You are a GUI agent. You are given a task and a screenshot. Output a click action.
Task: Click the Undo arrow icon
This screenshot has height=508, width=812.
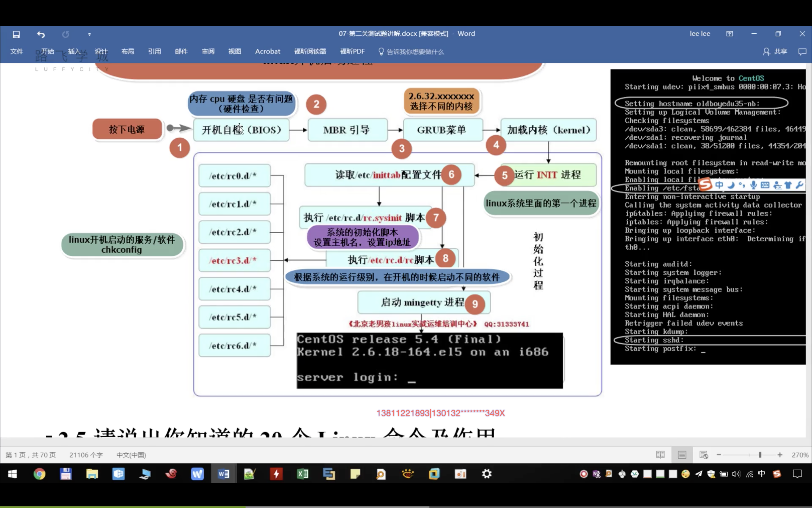[41, 34]
